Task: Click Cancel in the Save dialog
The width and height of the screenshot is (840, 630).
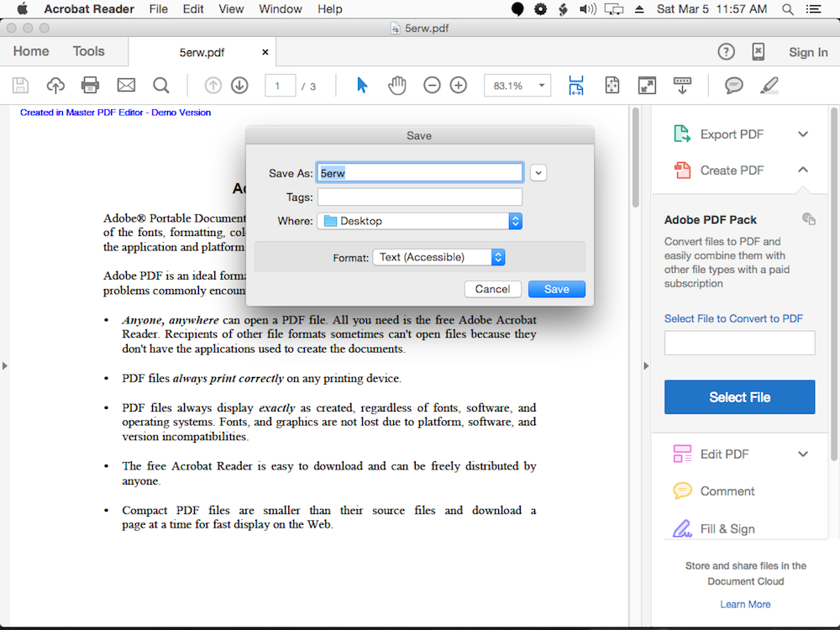Action: (492, 289)
